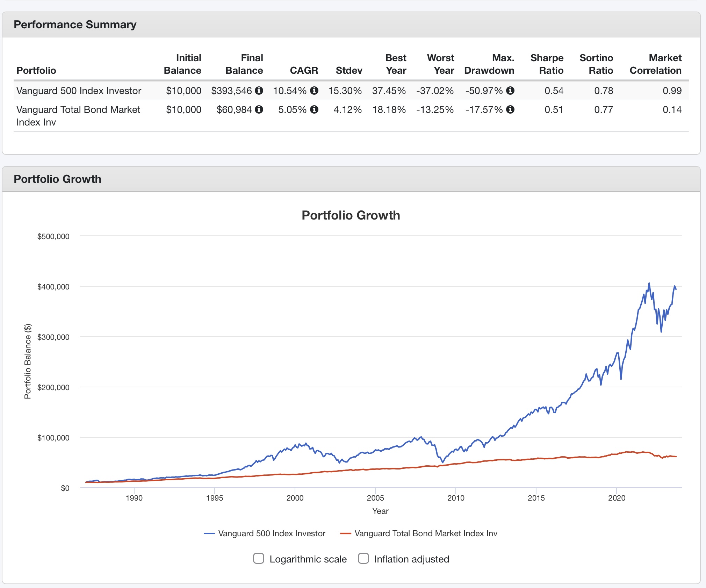Click the Market Correlation column header
The image size is (706, 588).
tap(656, 64)
